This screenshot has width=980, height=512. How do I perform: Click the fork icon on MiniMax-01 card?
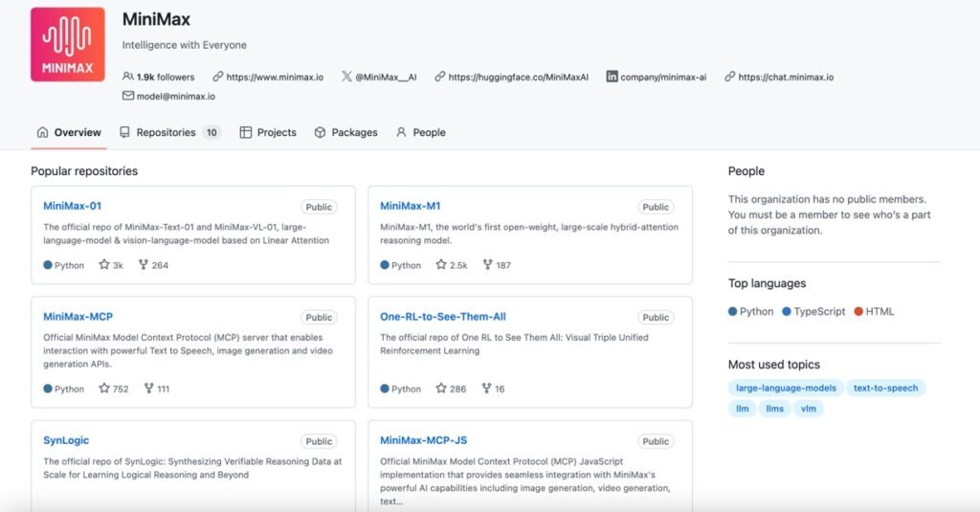click(144, 264)
